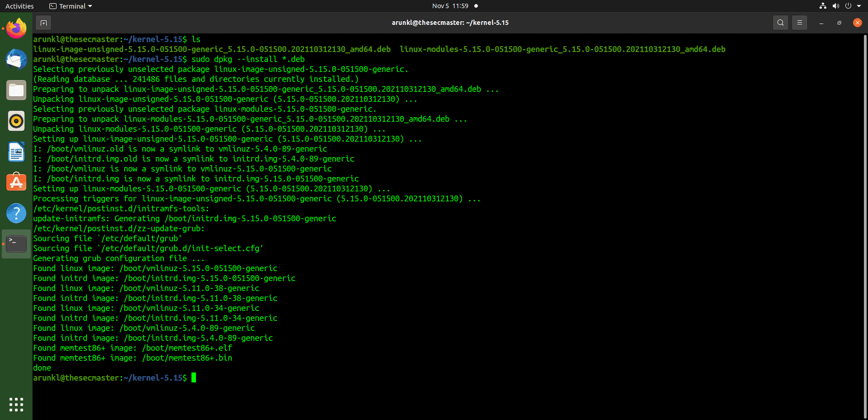Close the terminal window
The width and height of the screenshot is (868, 420).
[858, 23]
